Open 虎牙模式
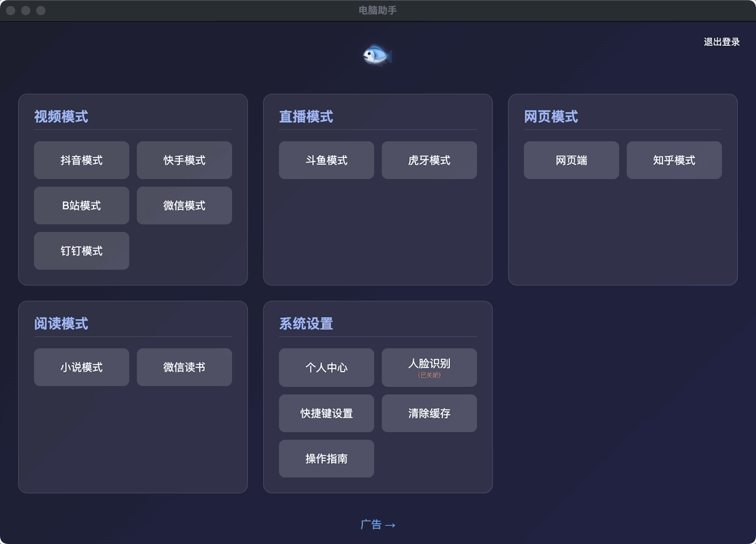The width and height of the screenshot is (756, 544). [x=429, y=160]
